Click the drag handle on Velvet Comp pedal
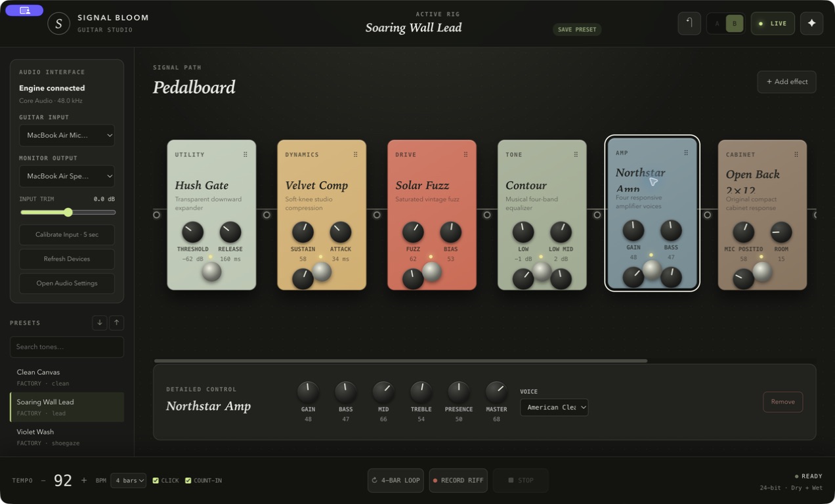 [x=356, y=155]
